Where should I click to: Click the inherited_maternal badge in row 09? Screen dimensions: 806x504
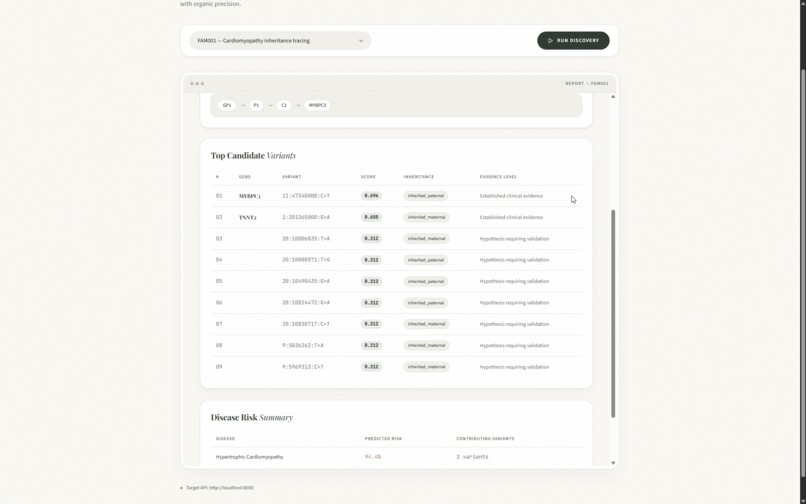[426, 367]
